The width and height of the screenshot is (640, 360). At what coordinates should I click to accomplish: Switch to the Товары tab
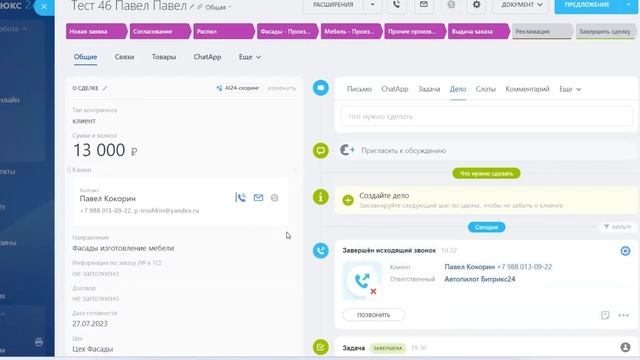click(164, 57)
